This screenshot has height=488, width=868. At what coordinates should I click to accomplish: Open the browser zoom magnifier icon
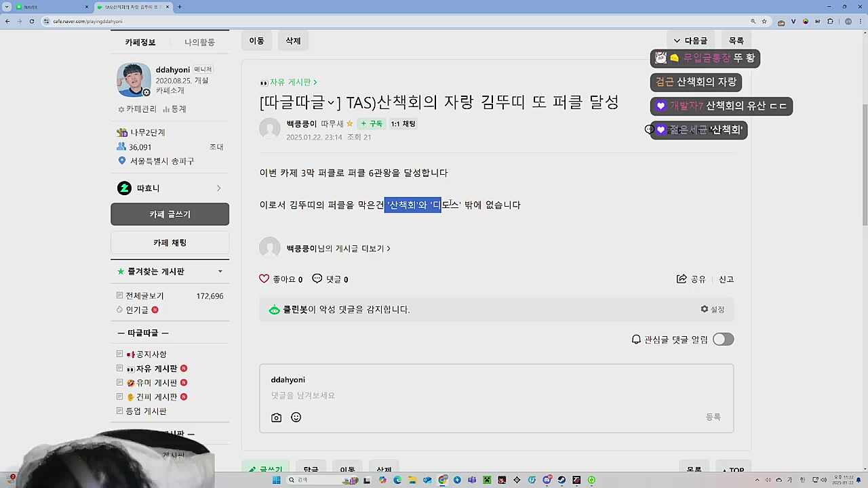point(753,21)
